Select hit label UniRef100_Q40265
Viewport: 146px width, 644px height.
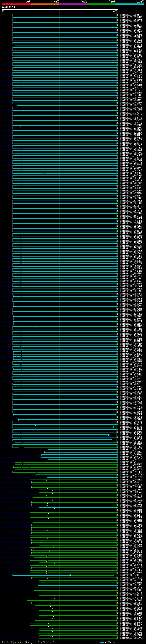pos(131,437)
